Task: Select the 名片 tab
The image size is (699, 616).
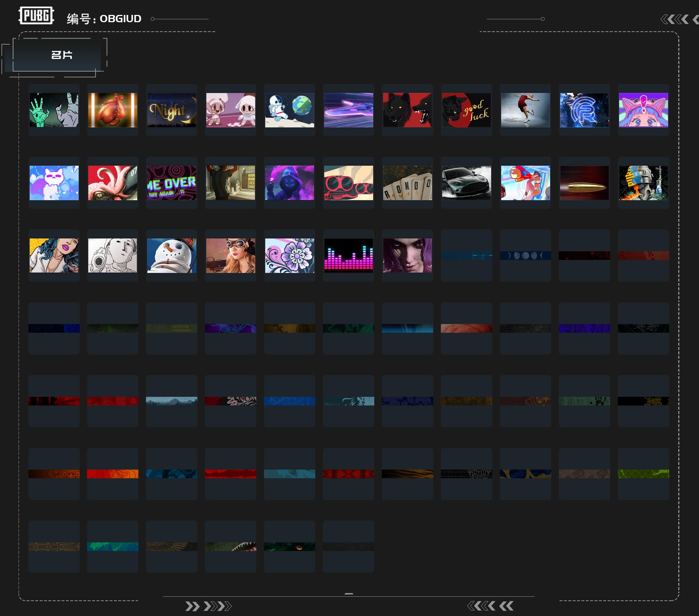Action: tap(61, 55)
